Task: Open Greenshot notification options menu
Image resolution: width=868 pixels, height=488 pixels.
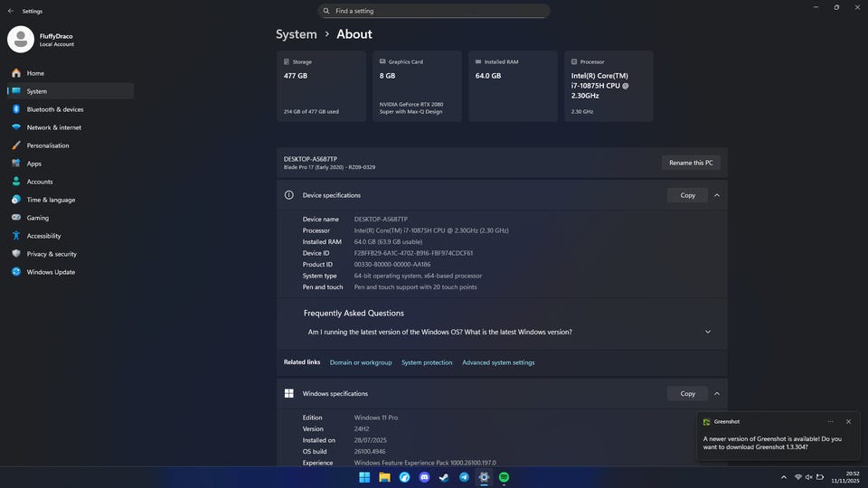Action: pos(830,422)
